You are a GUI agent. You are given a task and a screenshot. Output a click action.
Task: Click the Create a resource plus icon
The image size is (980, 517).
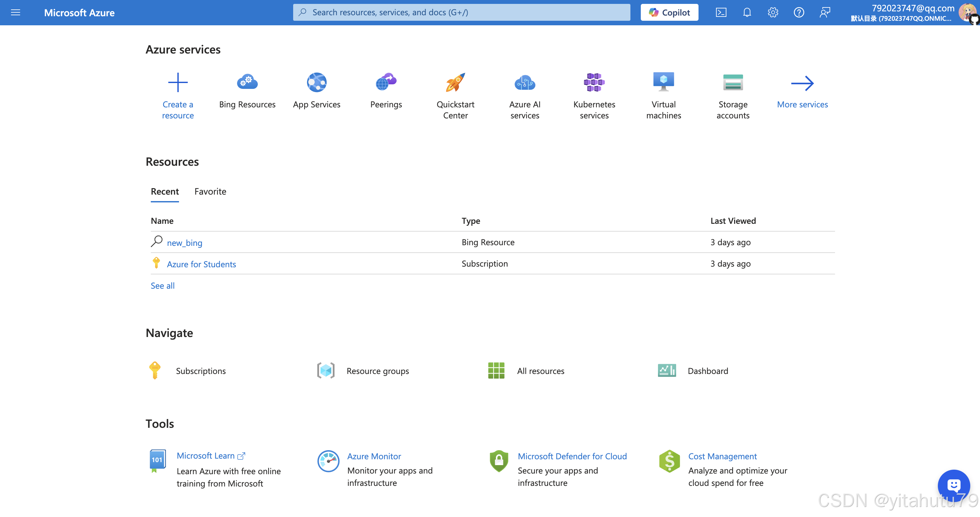pos(178,82)
